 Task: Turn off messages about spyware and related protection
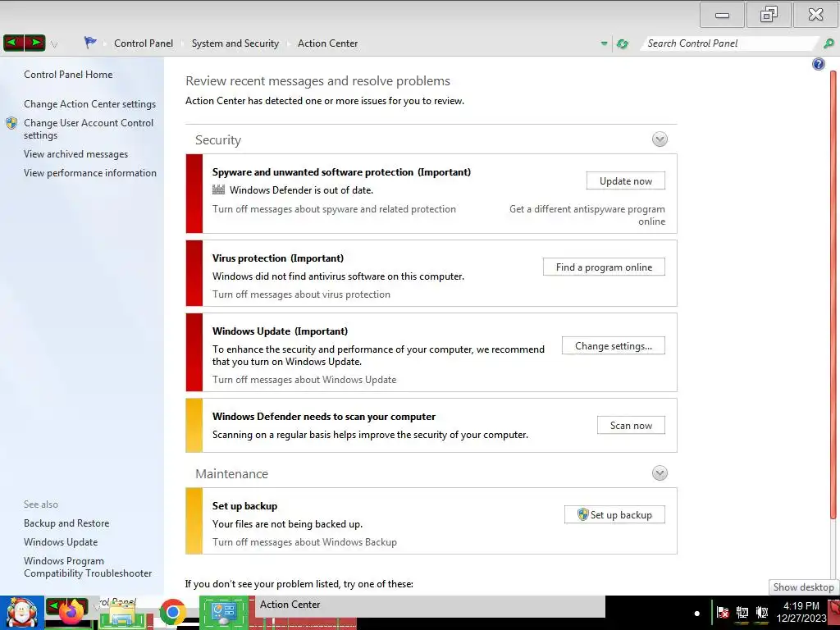pyautogui.click(x=334, y=209)
